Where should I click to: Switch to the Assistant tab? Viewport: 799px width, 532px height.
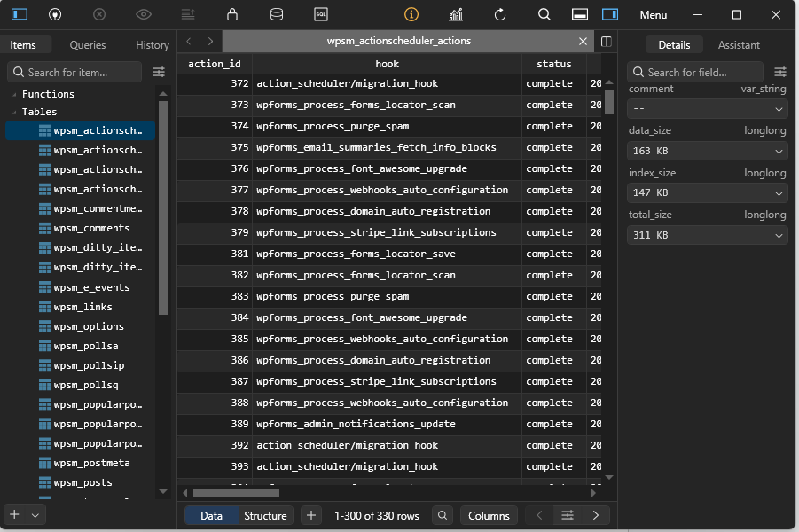(739, 45)
